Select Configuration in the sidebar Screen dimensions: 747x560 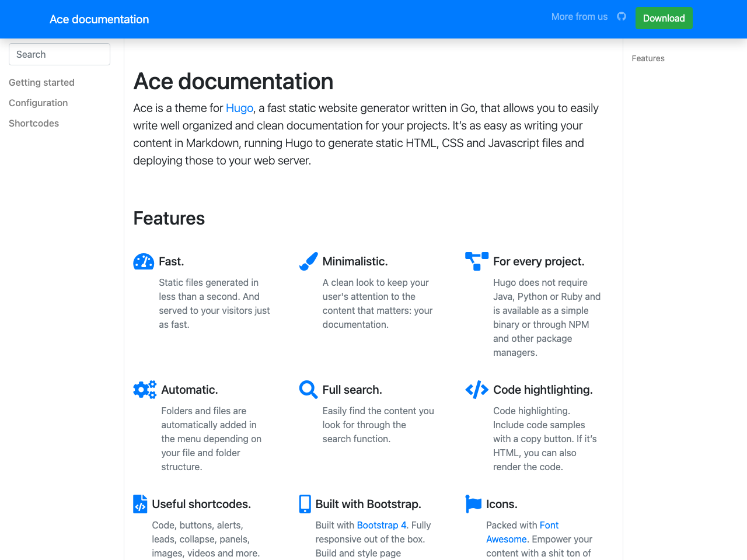(x=38, y=103)
